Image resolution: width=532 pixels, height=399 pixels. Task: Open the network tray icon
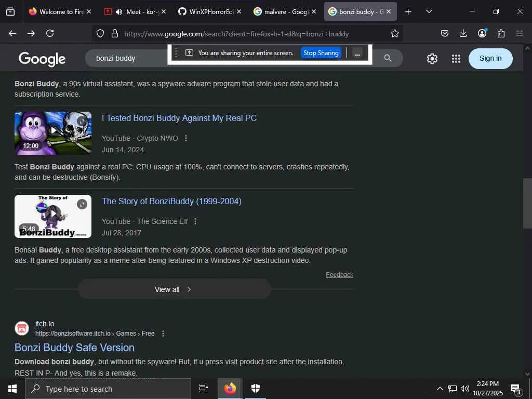pyautogui.click(x=453, y=389)
